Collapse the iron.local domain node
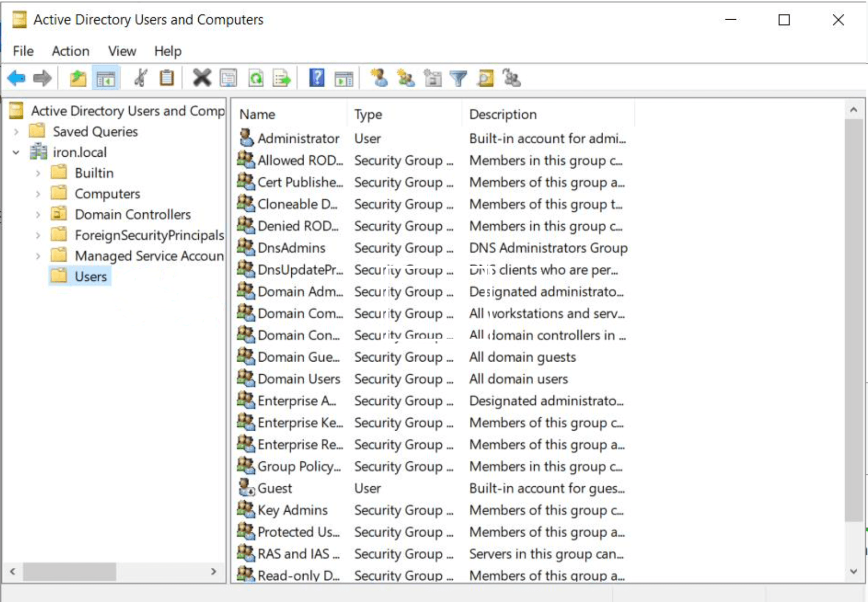The width and height of the screenshot is (868, 602). 16,153
